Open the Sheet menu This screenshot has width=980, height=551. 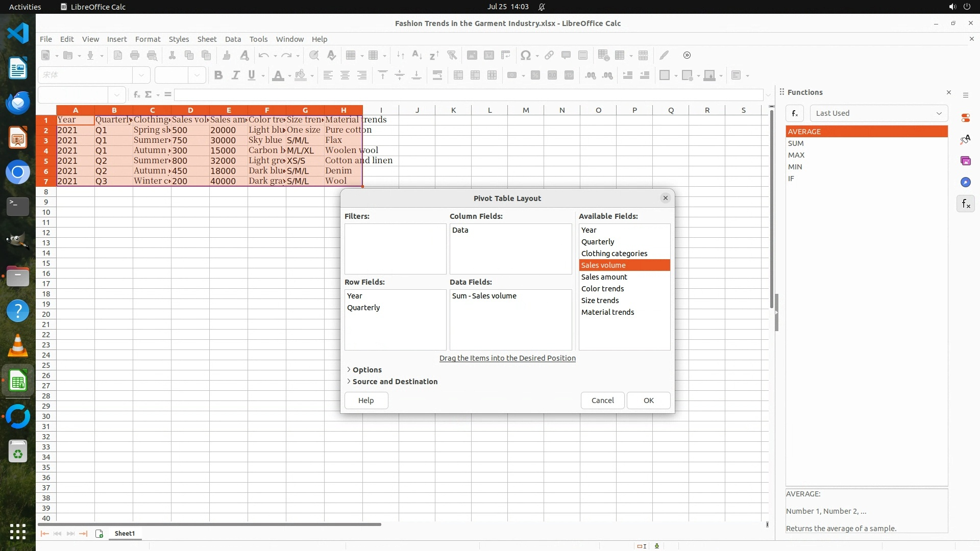pos(207,39)
